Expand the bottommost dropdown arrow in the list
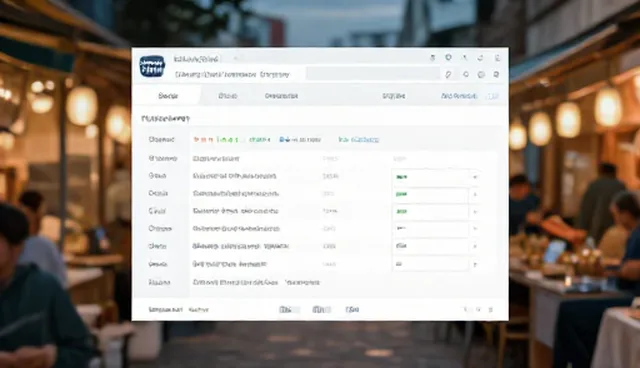 coord(475,264)
